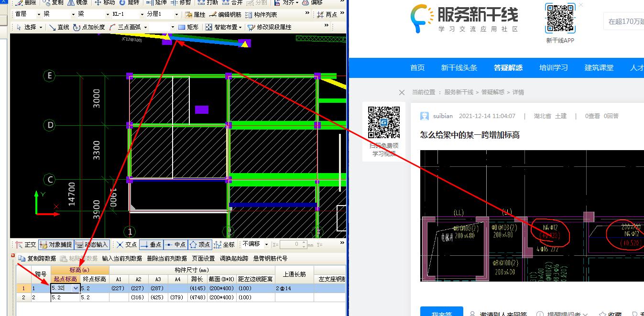Click 删除当前列数据 button
Viewport: 644px width, 316px height.
pos(167,258)
